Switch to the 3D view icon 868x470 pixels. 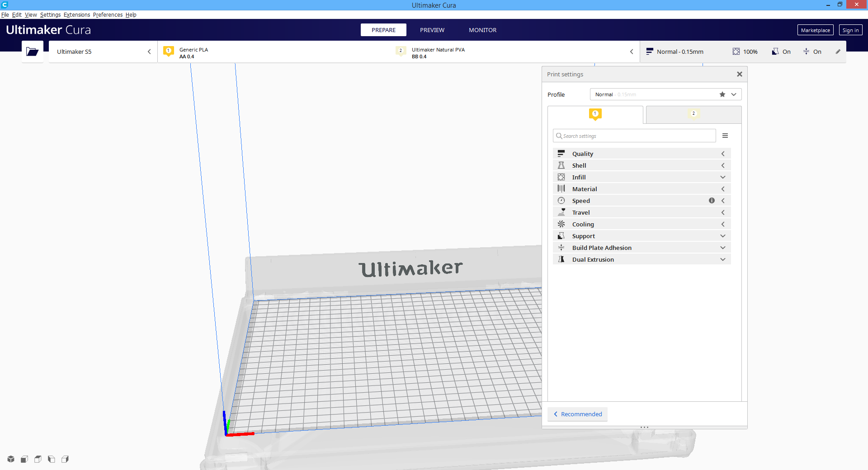11,459
